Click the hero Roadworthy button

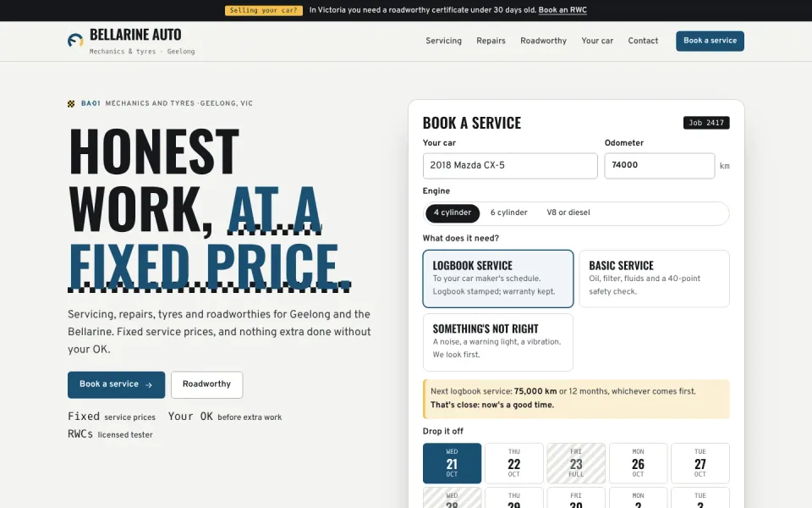206,384
